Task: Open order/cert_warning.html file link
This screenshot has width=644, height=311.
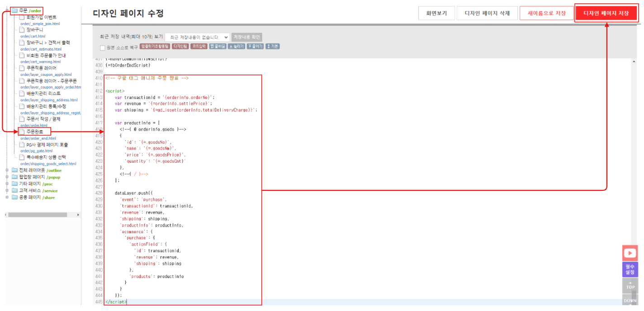Action: pos(40,61)
